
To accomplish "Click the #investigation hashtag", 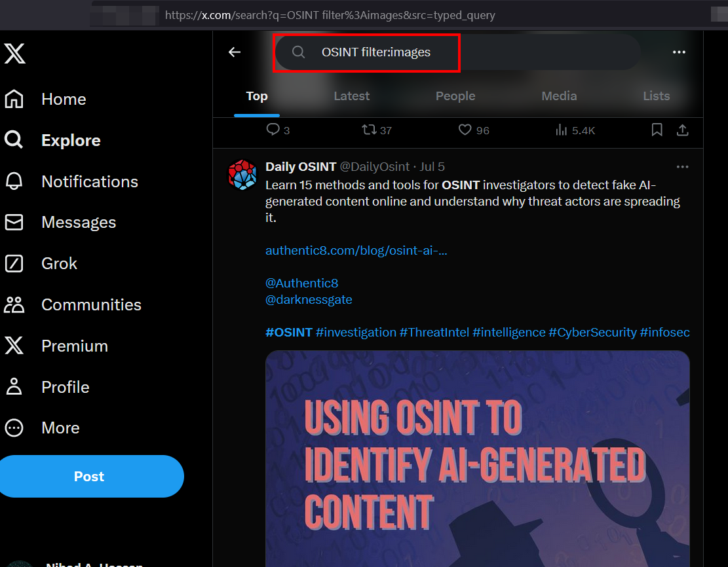I will tap(356, 332).
